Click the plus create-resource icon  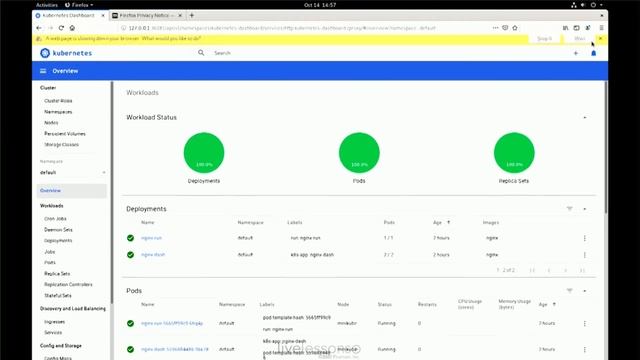576,53
